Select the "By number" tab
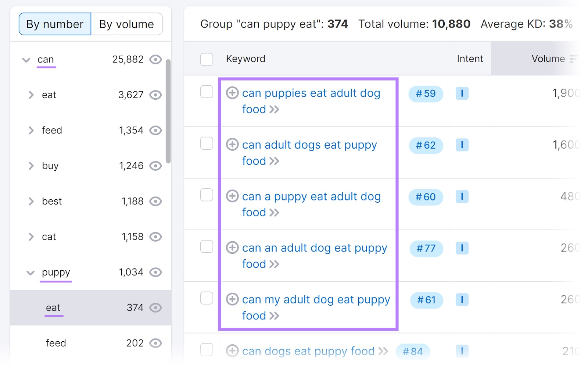588x370 pixels. 55,24
